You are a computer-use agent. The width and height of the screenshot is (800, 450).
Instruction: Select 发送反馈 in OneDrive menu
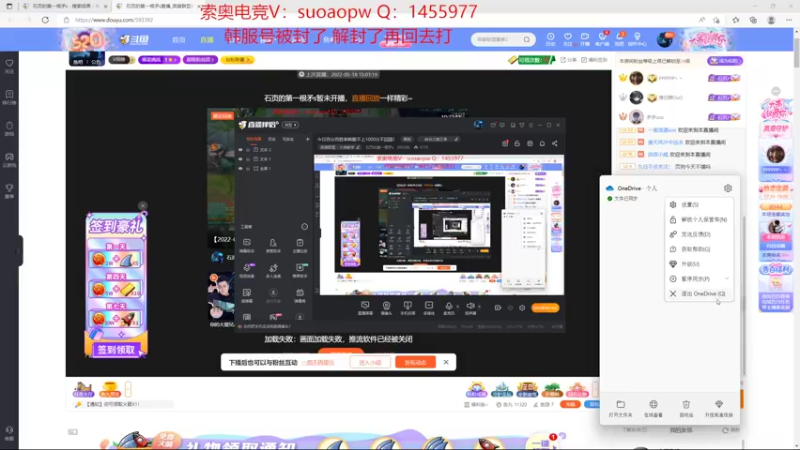click(x=699, y=234)
